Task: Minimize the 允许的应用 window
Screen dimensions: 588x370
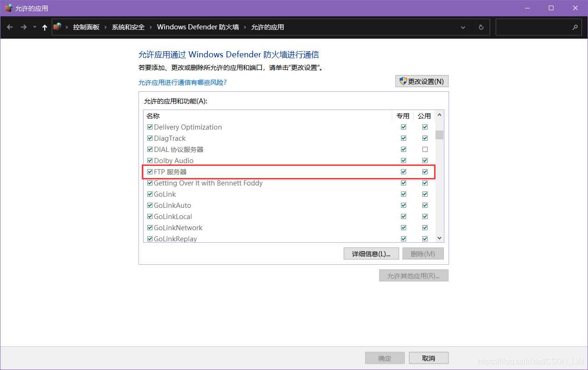Action: coord(527,8)
